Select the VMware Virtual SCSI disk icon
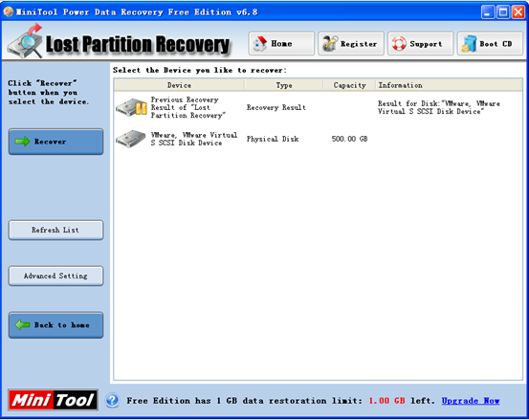 pyautogui.click(x=131, y=139)
